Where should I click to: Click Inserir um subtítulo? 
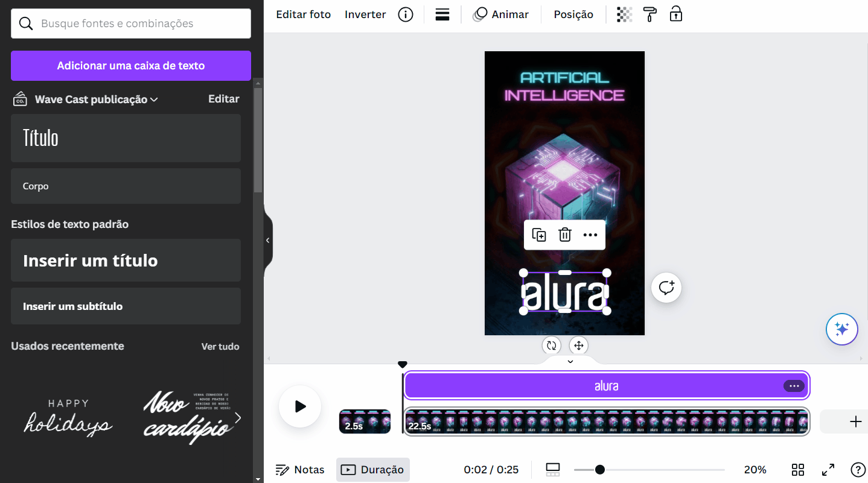[126, 306]
